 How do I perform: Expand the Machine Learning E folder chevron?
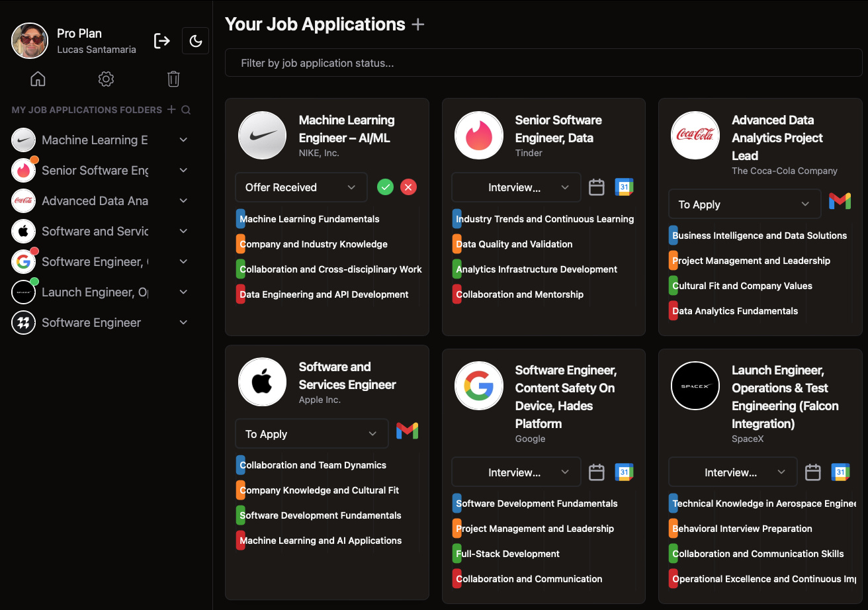click(x=183, y=140)
